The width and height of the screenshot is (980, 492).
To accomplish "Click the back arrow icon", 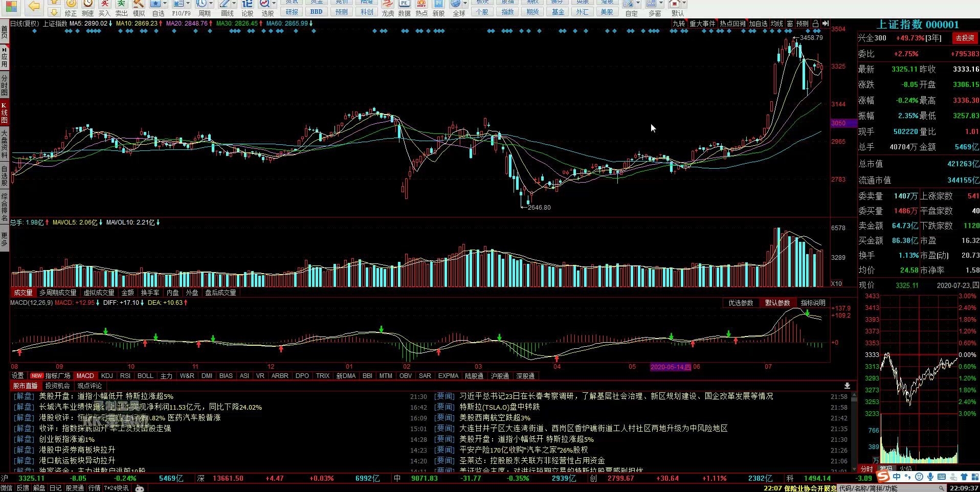I will click(x=34, y=6).
